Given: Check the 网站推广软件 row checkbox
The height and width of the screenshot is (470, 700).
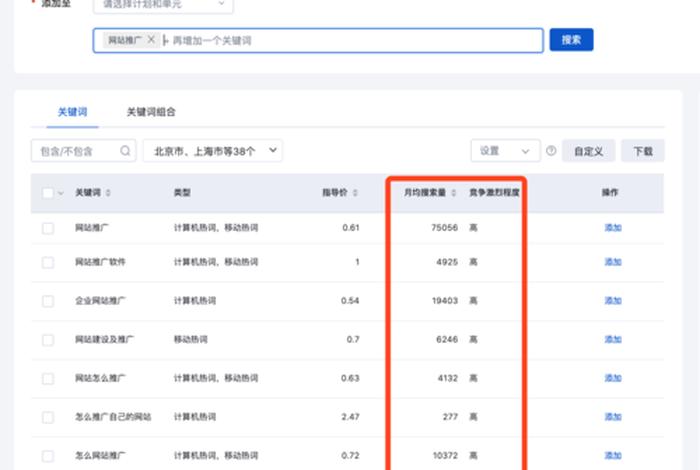Looking at the screenshot, I should coord(48,262).
